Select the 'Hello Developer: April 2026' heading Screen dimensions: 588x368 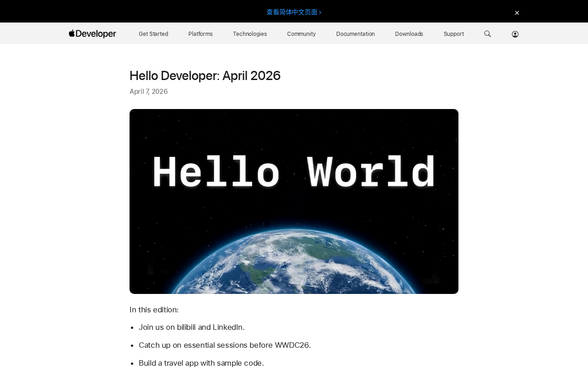pos(205,75)
